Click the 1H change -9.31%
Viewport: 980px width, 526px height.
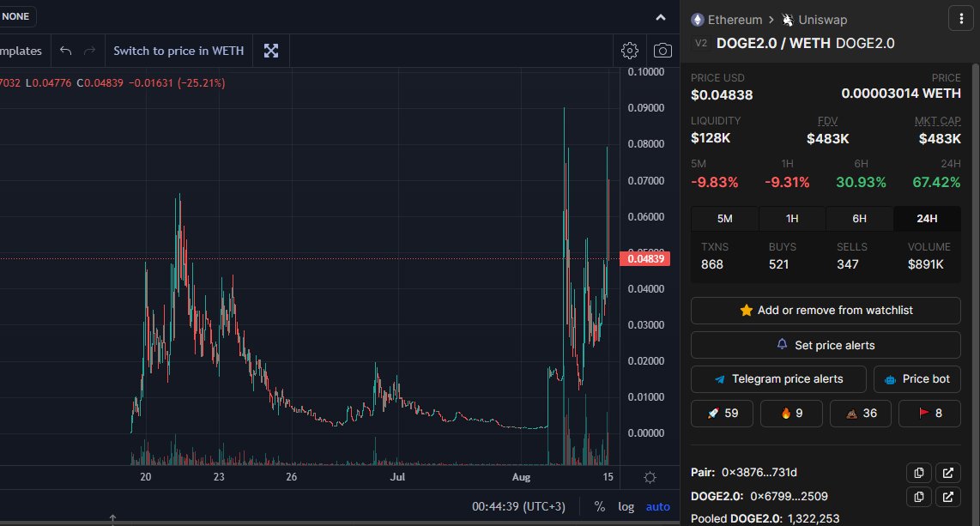(x=787, y=183)
